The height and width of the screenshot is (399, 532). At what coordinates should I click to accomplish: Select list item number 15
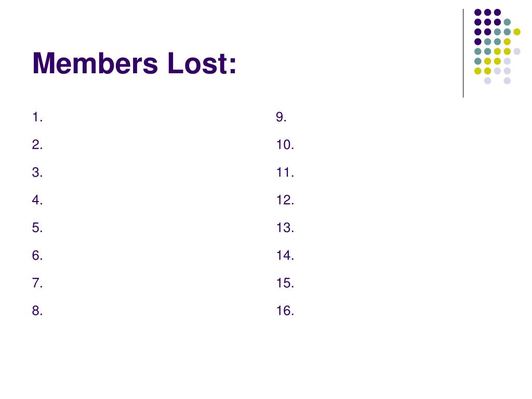click(285, 283)
